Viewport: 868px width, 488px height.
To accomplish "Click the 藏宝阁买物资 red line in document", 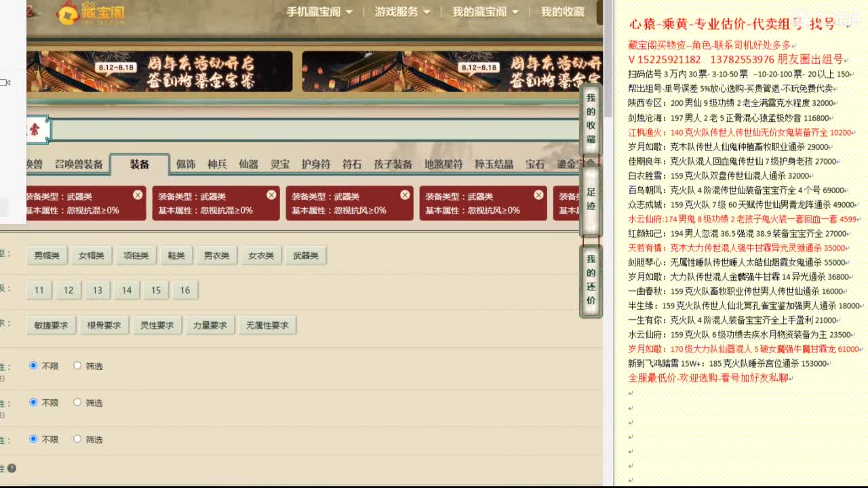I will [709, 45].
